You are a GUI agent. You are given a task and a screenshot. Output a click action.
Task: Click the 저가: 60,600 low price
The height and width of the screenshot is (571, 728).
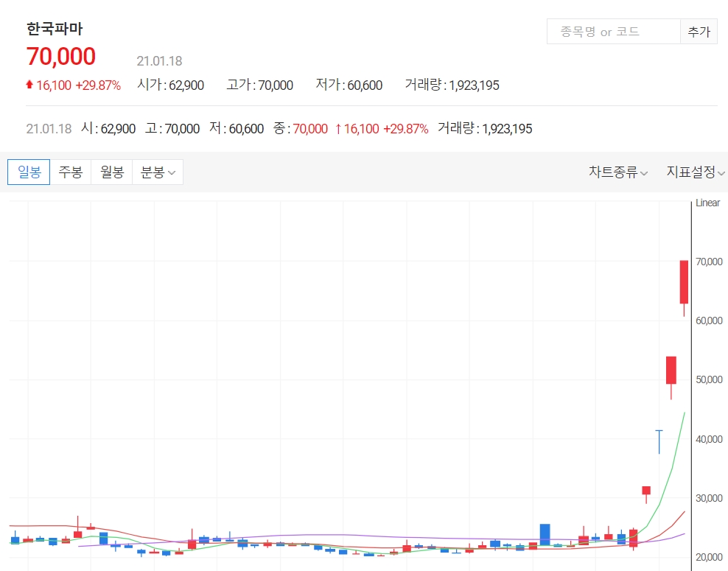(349, 85)
